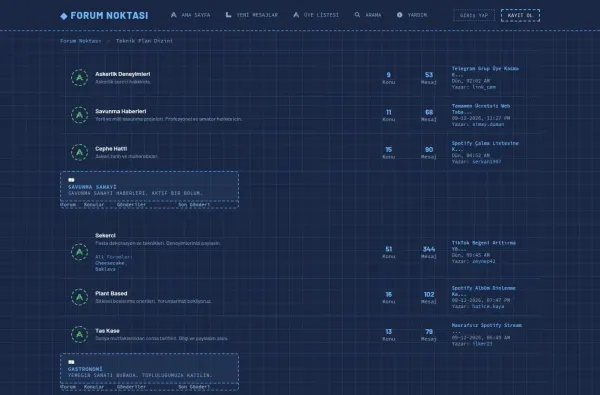Click the Cephe Hatti forum status icon
The height and width of the screenshot is (395, 600).
tap(80, 152)
